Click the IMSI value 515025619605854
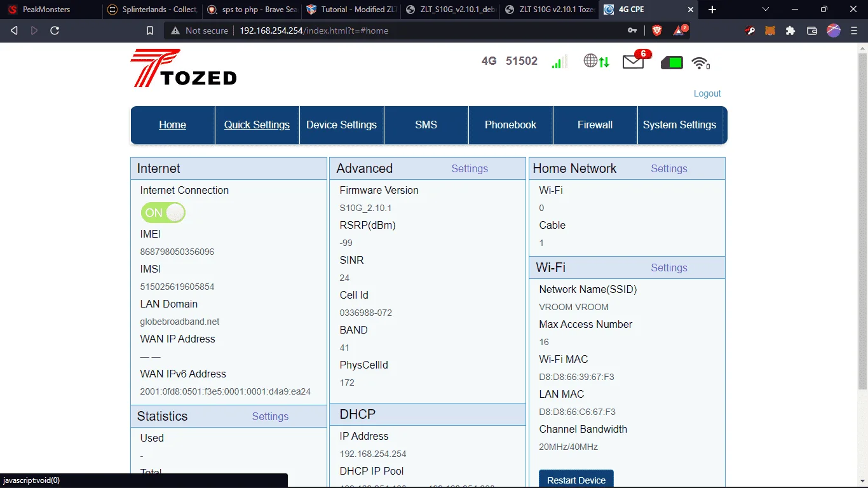 coord(177,287)
